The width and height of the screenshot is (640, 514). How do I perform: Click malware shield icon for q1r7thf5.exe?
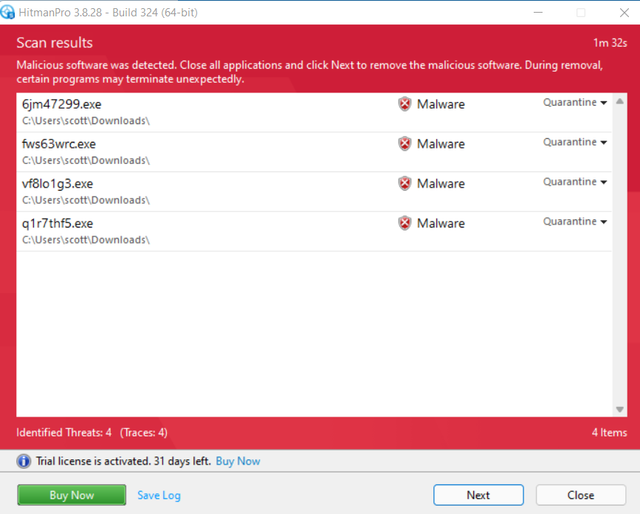coord(404,223)
